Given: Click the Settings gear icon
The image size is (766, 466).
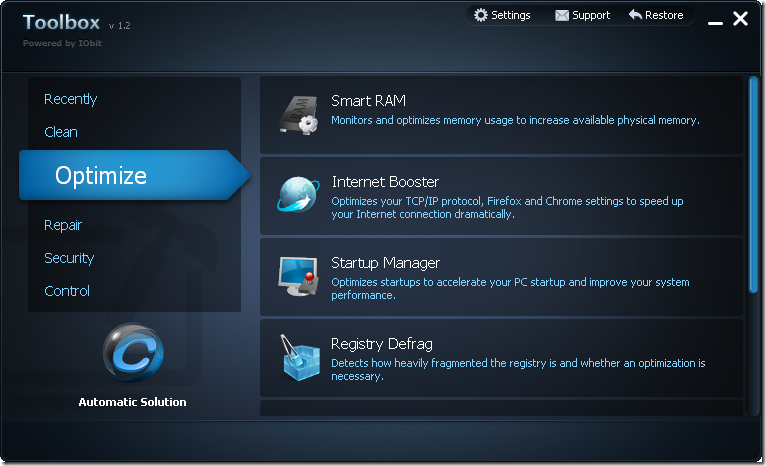Looking at the screenshot, I should (x=481, y=15).
